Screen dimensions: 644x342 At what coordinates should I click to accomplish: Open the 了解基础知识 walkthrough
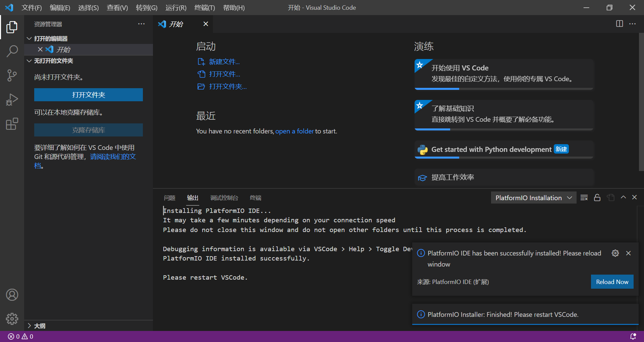pos(504,115)
